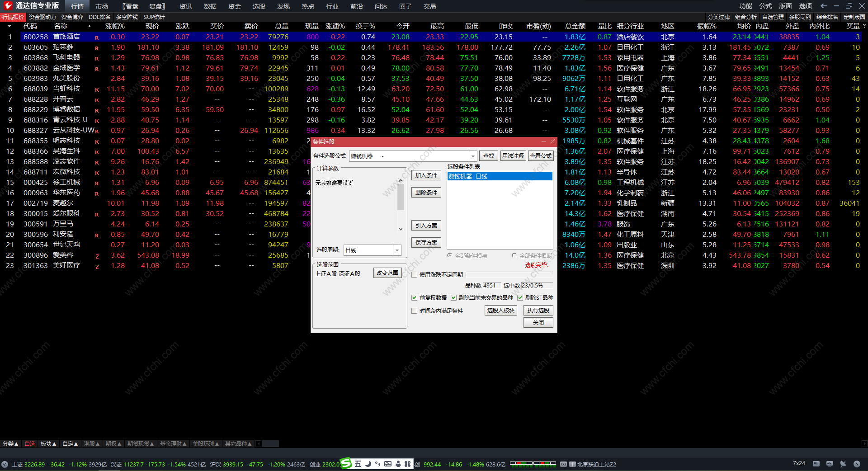
Task: Select 赚钱机器 日线 in condition list
Action: (500, 176)
